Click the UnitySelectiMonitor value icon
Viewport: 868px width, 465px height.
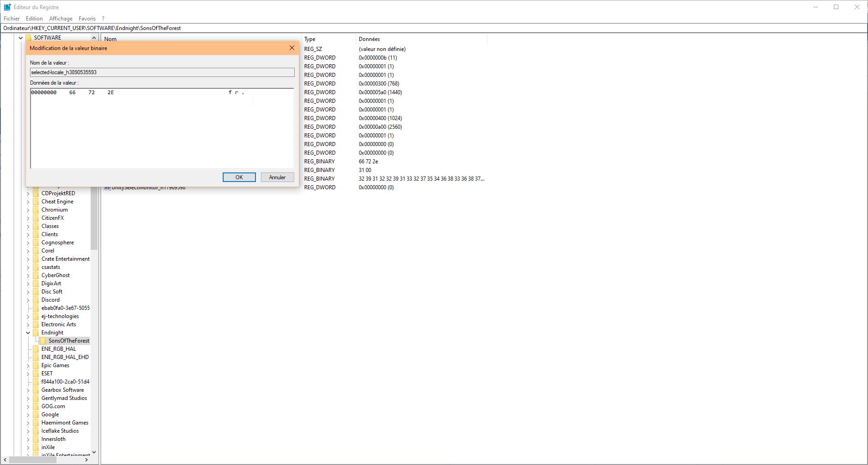pos(107,187)
